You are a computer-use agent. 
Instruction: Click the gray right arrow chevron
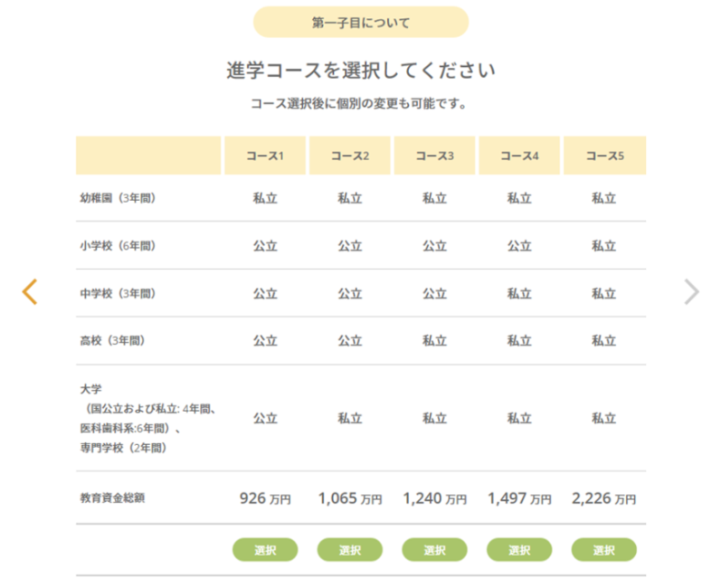(x=691, y=291)
